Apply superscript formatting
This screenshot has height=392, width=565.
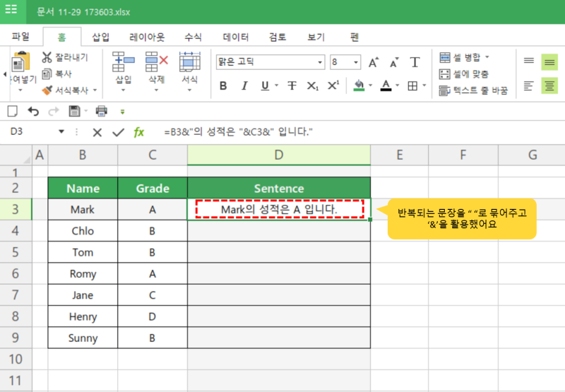333,85
